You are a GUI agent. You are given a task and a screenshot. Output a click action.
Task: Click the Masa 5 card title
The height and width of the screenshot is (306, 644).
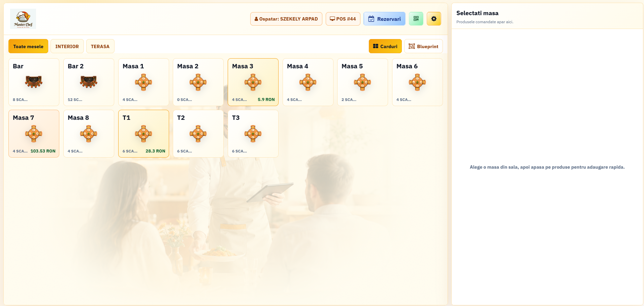click(x=352, y=66)
